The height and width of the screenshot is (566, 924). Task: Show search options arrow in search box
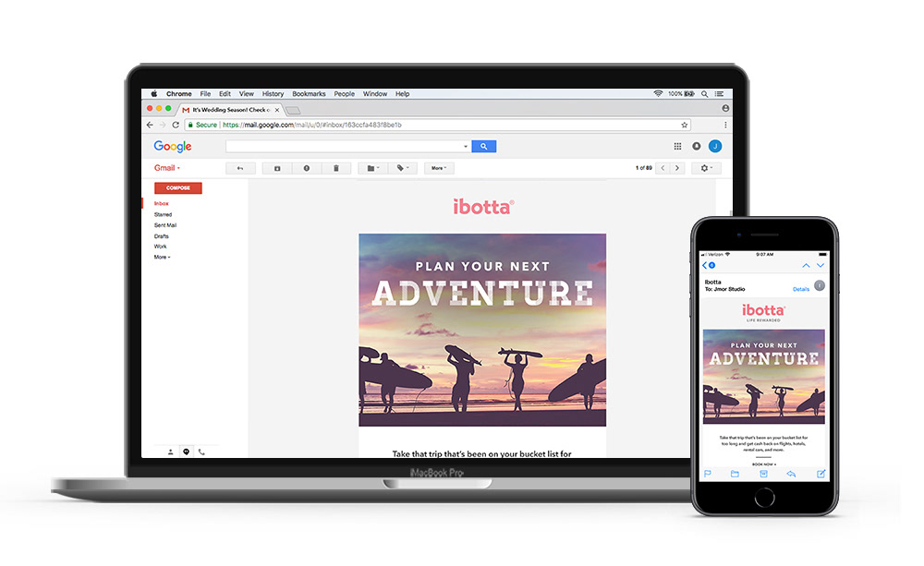pos(466,147)
